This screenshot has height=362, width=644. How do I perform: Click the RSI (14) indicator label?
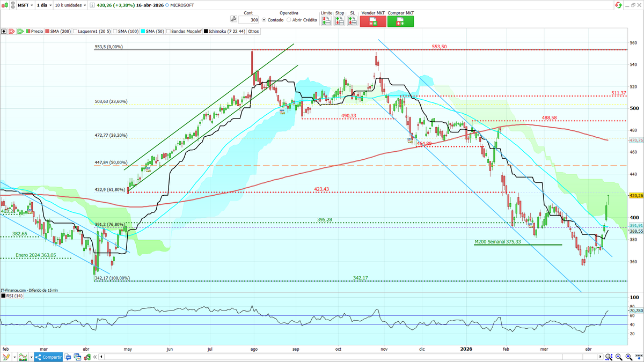coord(12,295)
